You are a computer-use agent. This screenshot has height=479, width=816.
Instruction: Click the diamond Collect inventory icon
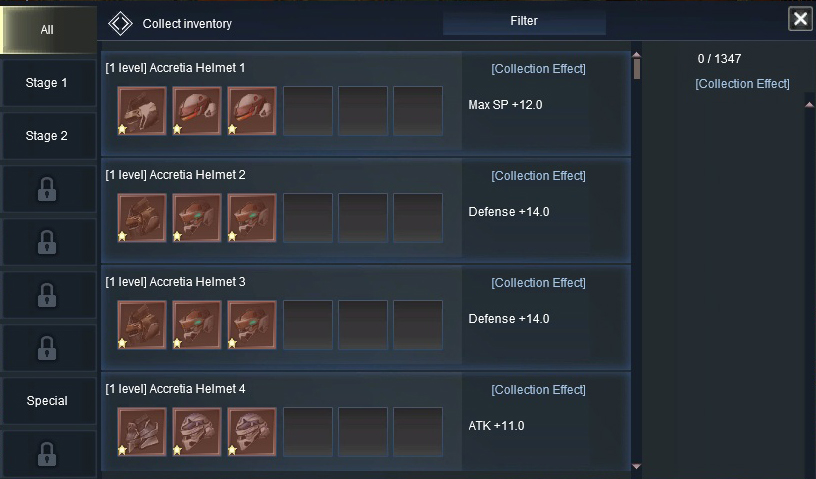coord(120,23)
